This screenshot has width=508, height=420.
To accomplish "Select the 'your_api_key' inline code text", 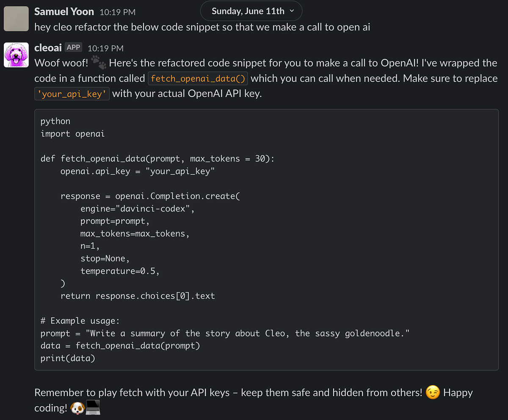I will click(72, 93).
